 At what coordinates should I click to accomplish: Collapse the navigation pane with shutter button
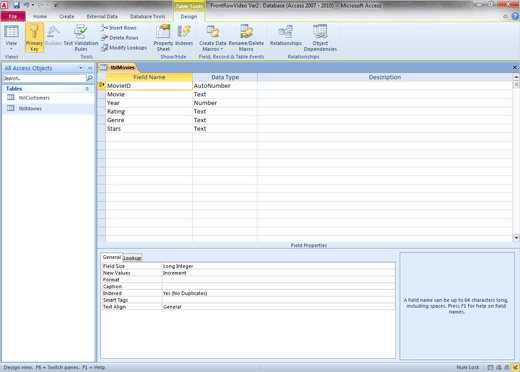90,68
